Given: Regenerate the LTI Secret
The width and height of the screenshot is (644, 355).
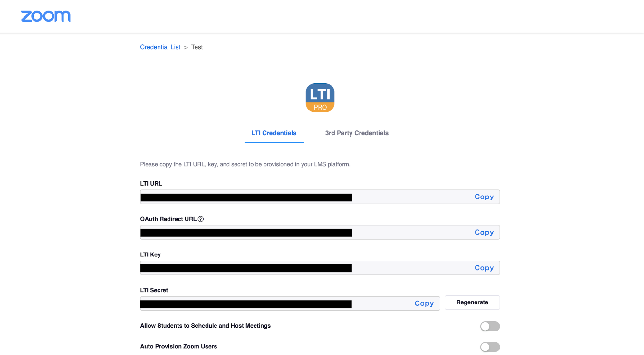Looking at the screenshot, I should coord(472,302).
